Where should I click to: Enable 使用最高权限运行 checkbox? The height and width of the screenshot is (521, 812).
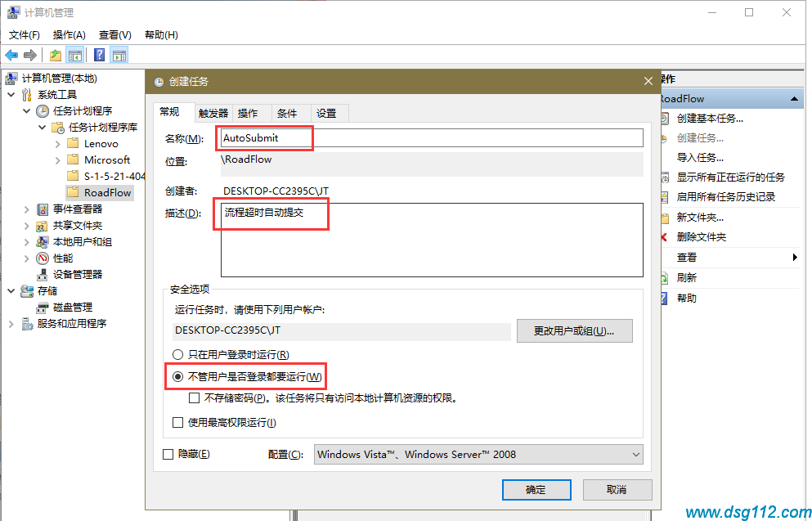point(177,423)
